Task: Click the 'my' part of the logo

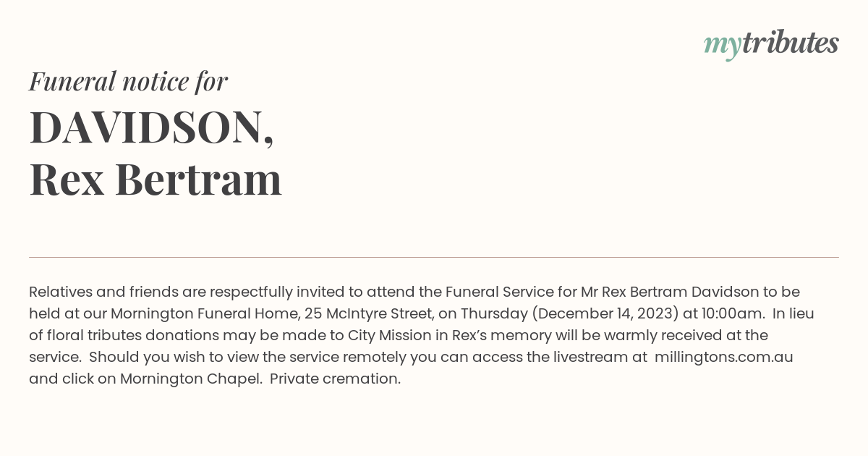Action: coord(723,46)
